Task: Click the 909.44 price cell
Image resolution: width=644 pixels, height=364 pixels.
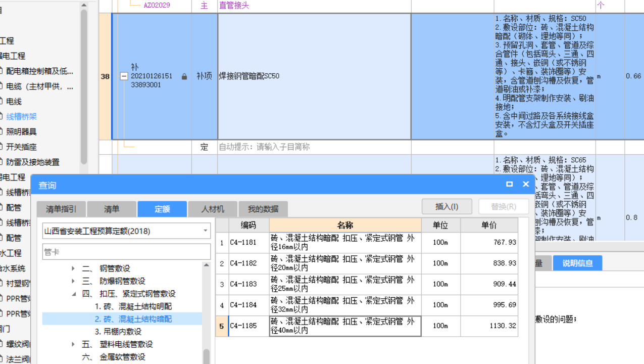Action: pyautogui.click(x=489, y=284)
